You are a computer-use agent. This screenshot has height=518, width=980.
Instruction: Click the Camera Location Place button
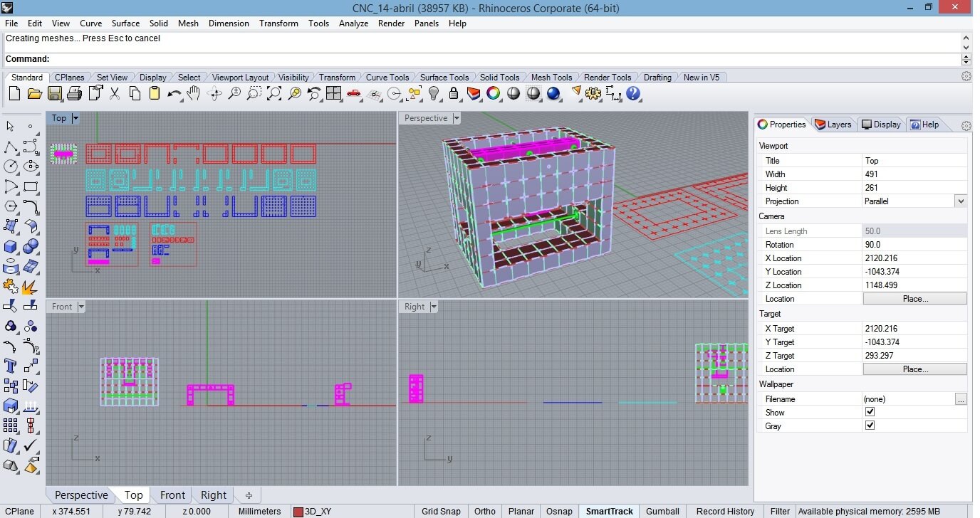click(x=915, y=299)
